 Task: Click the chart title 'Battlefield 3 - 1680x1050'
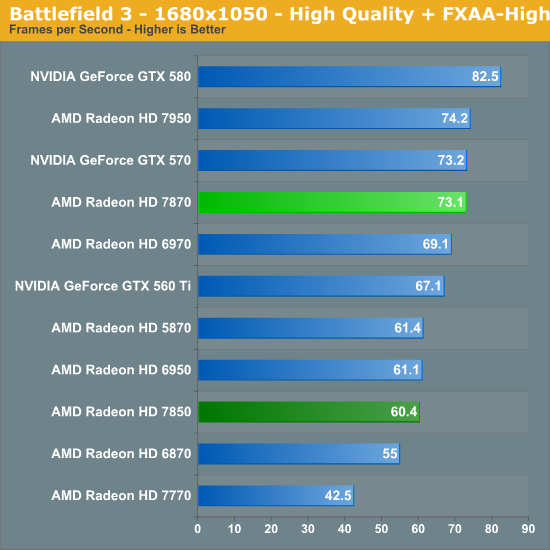pos(139,14)
